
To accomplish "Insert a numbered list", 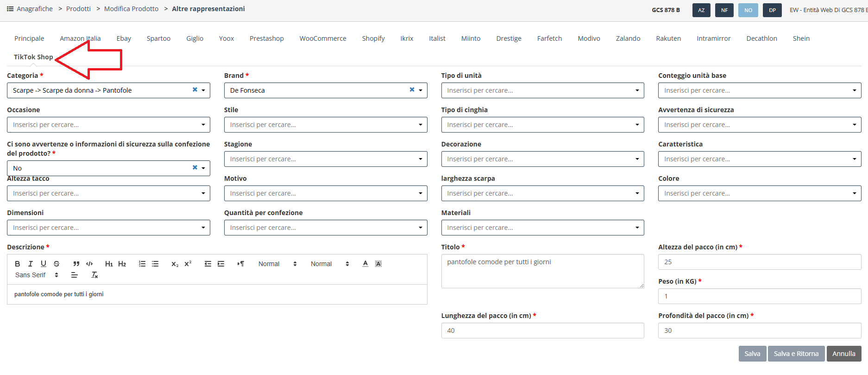I will click(142, 264).
